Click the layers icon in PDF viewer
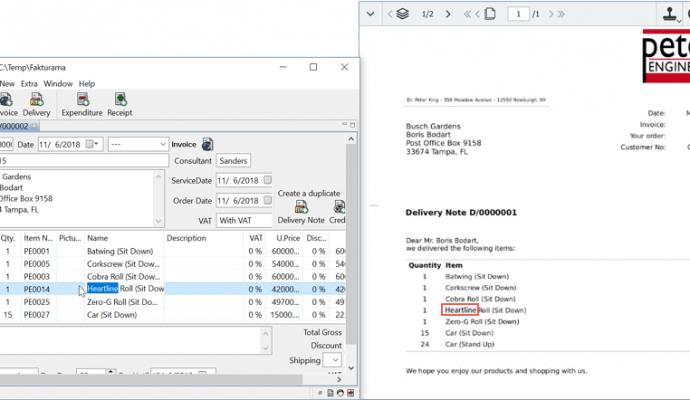Screen dimensions: 690x400 (x=402, y=13)
